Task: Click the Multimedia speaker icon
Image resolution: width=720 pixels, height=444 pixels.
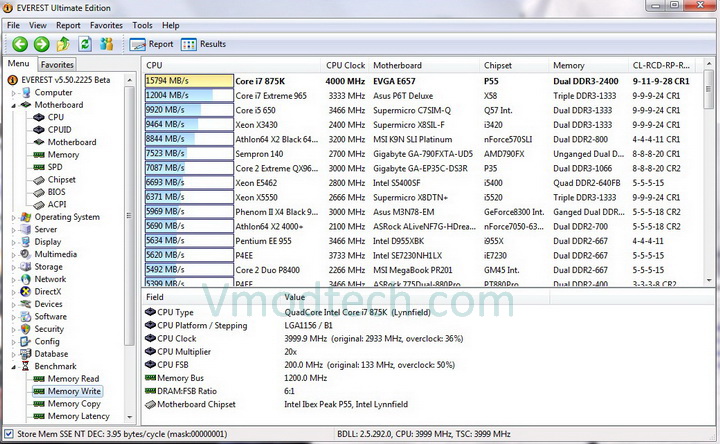Action: coord(26,254)
